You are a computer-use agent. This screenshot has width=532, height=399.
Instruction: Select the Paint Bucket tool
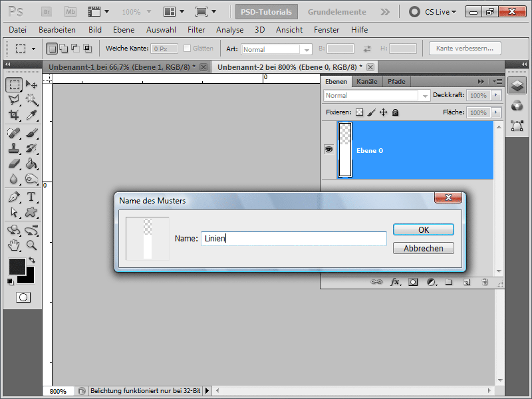(31, 164)
